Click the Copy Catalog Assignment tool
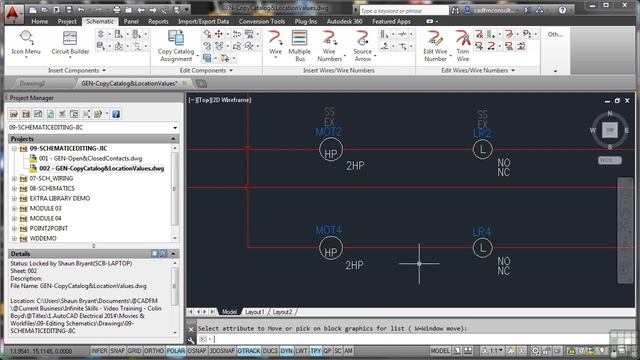 (176, 46)
